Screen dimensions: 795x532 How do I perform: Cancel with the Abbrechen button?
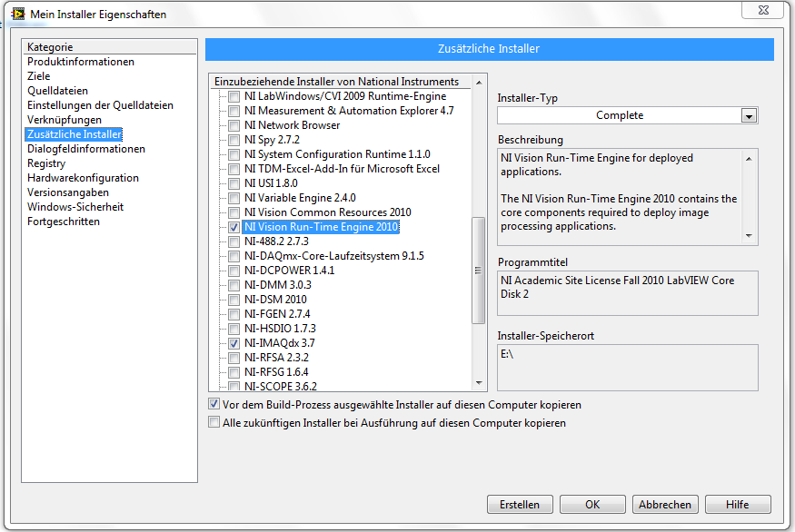coord(665,505)
